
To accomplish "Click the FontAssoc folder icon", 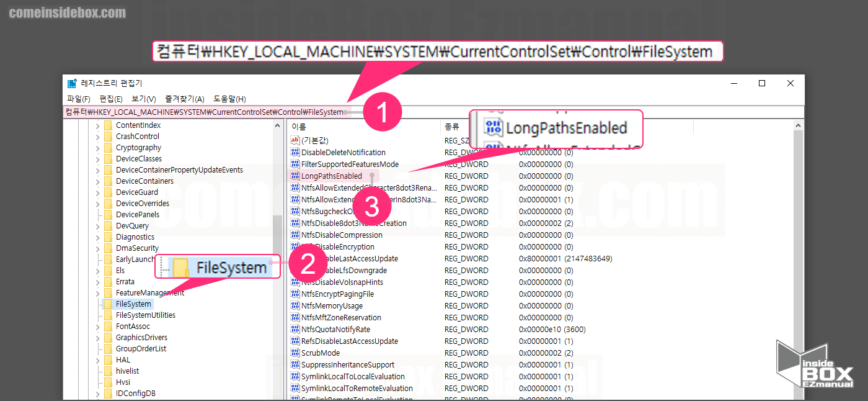I will coord(108,327).
